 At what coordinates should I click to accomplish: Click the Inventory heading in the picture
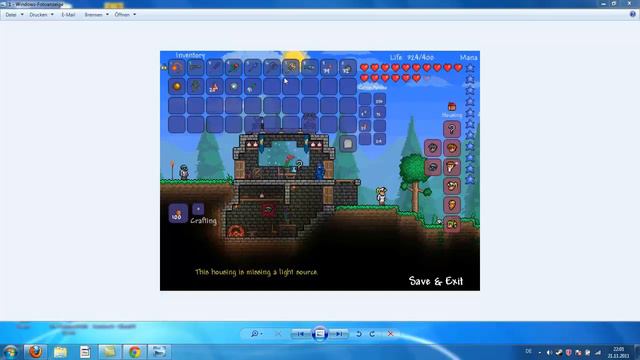coord(190,55)
